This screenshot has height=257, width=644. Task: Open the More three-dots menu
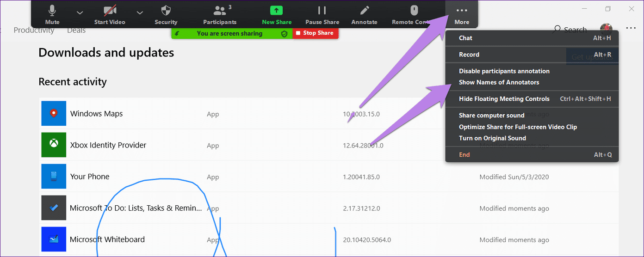tap(462, 14)
